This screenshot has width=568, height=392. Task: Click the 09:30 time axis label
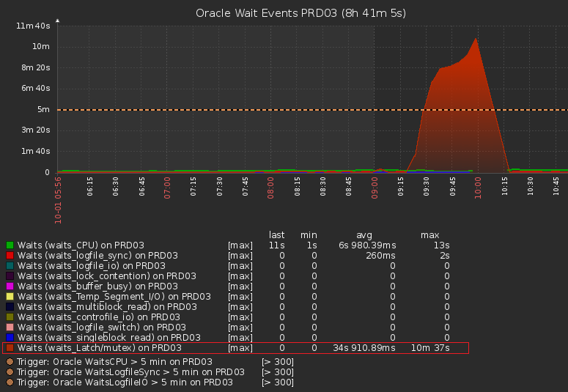[427, 186]
